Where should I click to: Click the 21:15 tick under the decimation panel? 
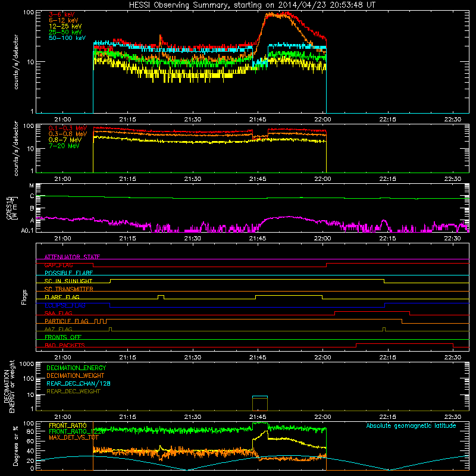pyautogui.click(x=127, y=417)
